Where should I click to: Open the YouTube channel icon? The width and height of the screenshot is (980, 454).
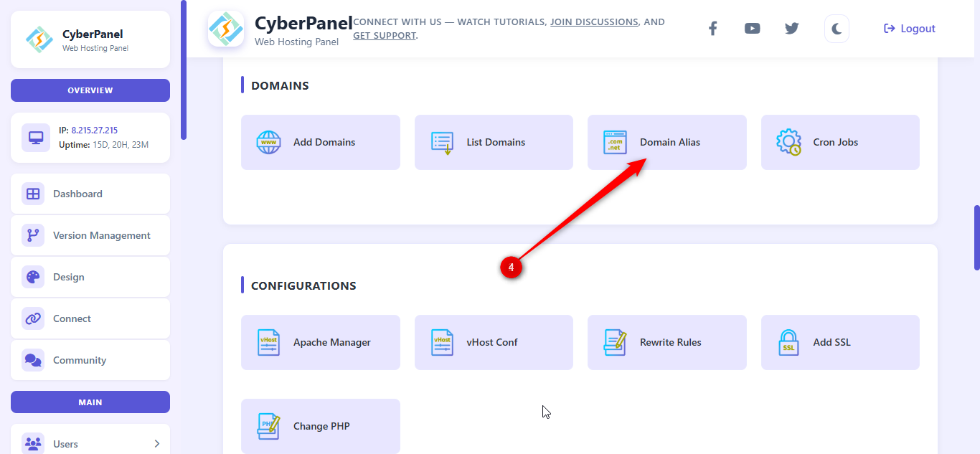coord(752,29)
